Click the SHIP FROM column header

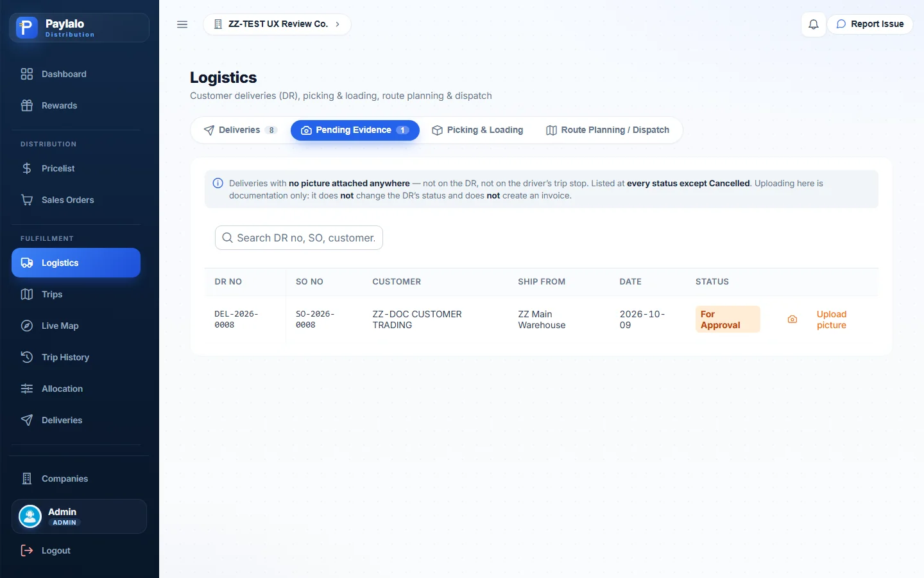542,282
